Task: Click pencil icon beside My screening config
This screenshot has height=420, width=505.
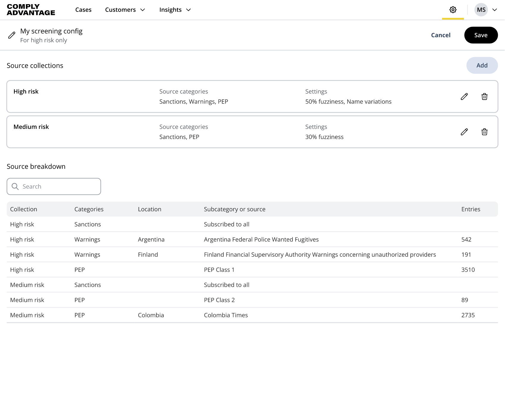Action: tap(12, 35)
